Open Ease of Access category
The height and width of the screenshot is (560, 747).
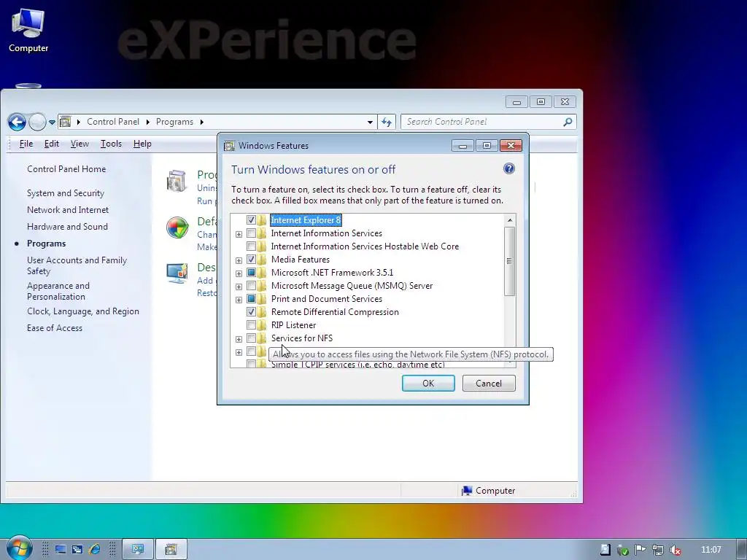[x=54, y=328]
